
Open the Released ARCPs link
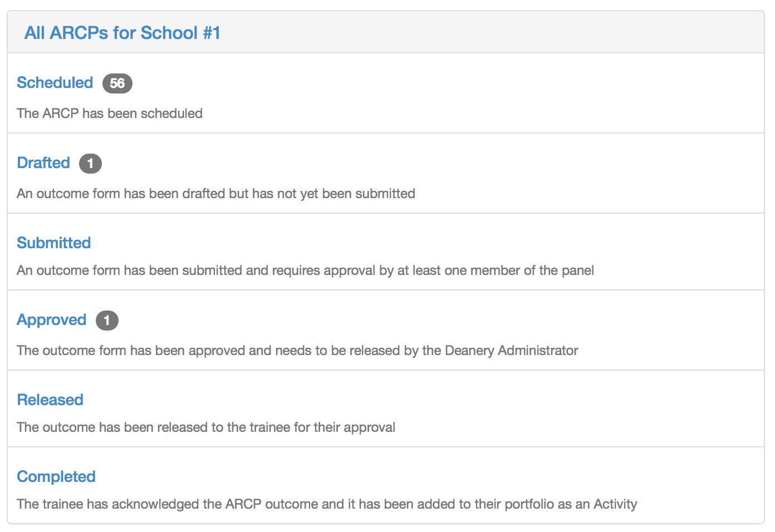point(50,400)
